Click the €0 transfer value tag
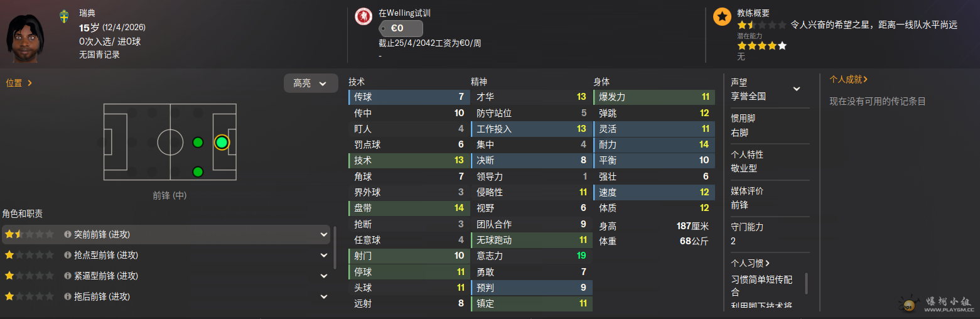 (x=401, y=28)
